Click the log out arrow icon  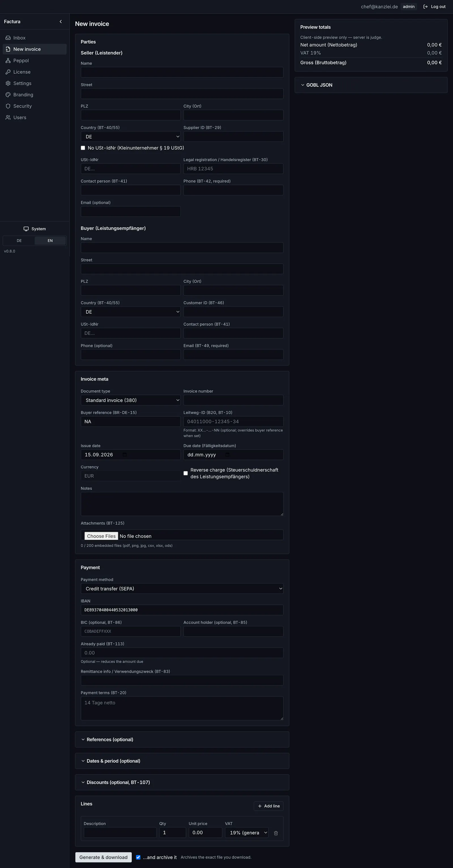pos(425,7)
